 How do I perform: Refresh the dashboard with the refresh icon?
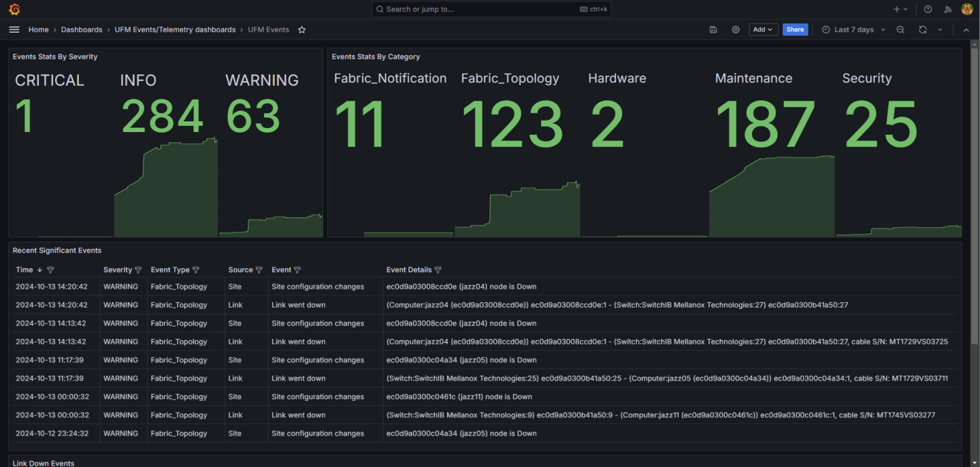pos(923,29)
